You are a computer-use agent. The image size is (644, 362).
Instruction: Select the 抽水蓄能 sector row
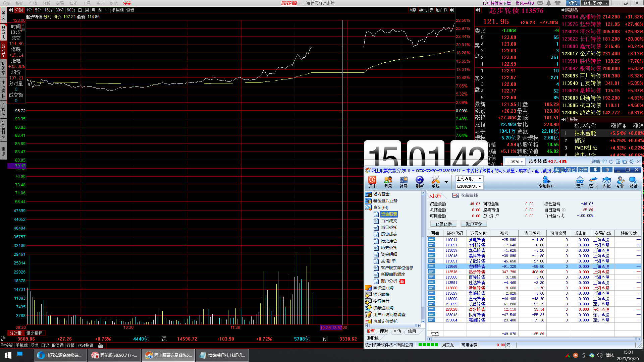click(602, 133)
